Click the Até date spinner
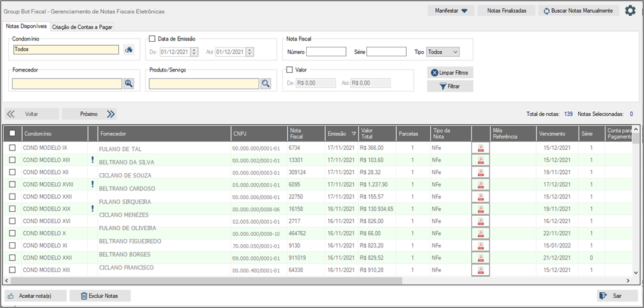Screen dimensions: 644x308 [x=250, y=52]
